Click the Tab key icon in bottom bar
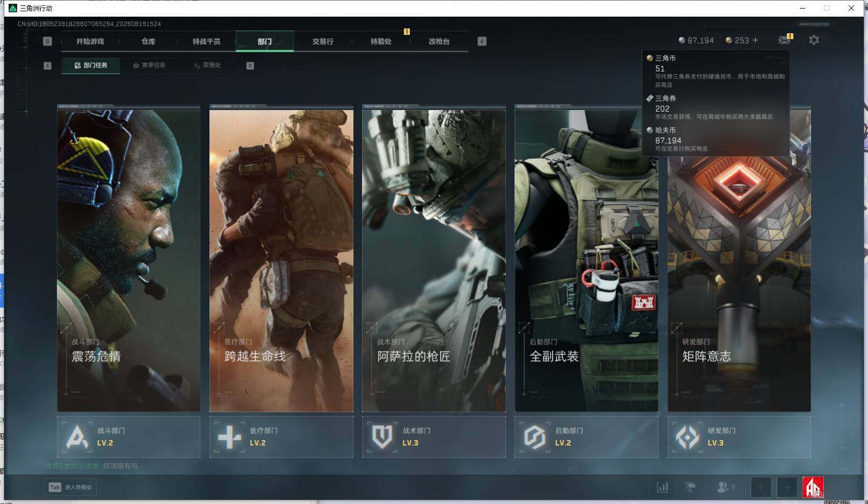 click(x=54, y=487)
